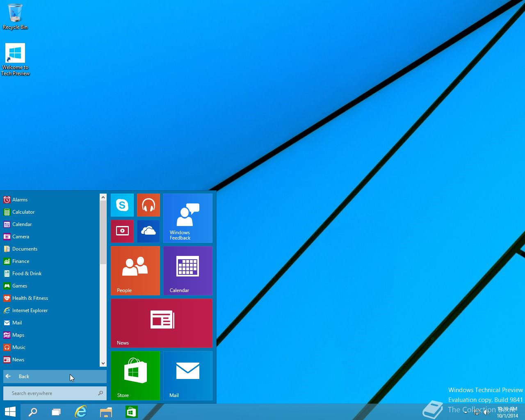The width and height of the screenshot is (525, 420).
Task: Open the People tile
Action: pos(135,271)
